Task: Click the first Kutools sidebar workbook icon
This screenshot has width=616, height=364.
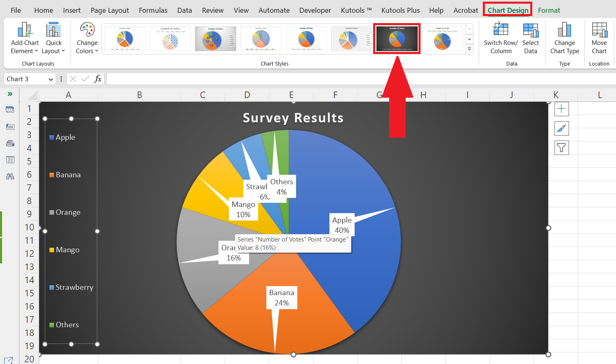Action: 10,109
